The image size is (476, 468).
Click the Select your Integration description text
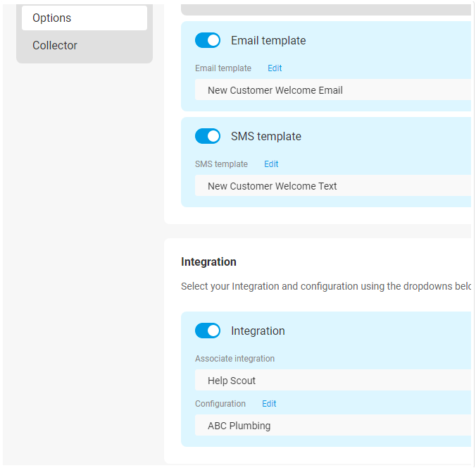point(326,286)
